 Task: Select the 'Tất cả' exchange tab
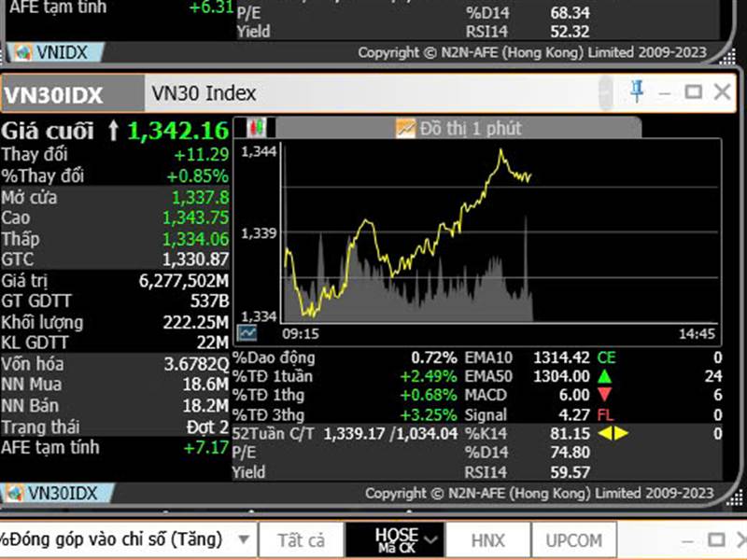[301, 540]
